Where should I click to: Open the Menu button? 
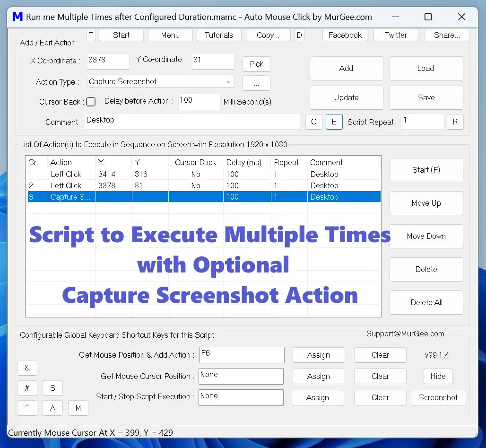coord(170,35)
